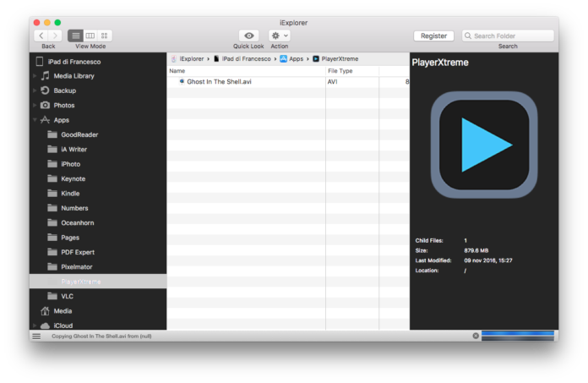Open the Action gear dropdown menu
588x383 pixels.
click(279, 36)
